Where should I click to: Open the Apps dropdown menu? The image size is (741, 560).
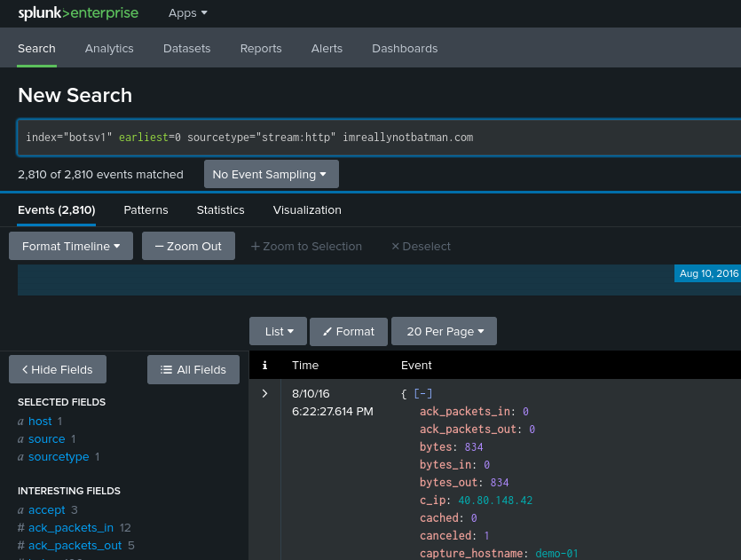[187, 13]
